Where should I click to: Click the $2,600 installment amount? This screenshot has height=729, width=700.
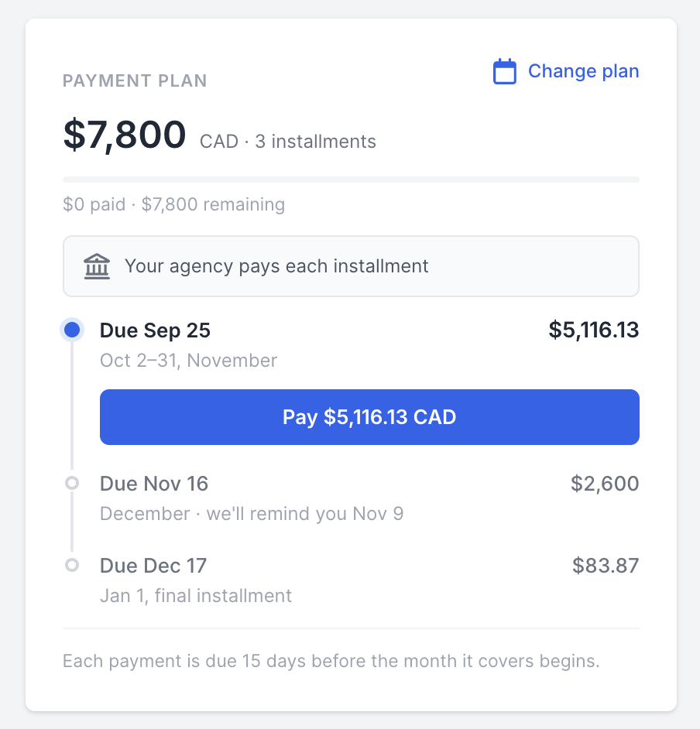(605, 484)
